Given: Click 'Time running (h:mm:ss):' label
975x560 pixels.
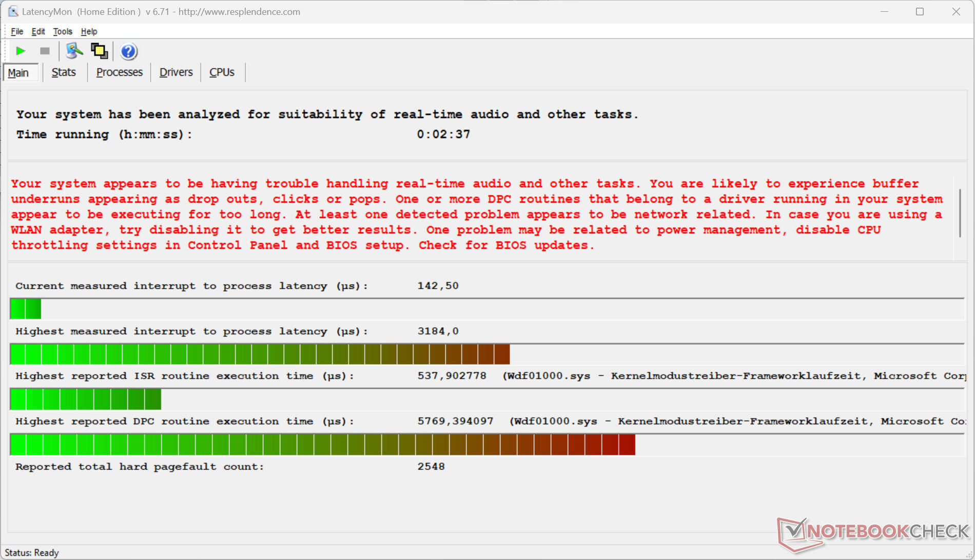Looking at the screenshot, I should [x=104, y=134].
